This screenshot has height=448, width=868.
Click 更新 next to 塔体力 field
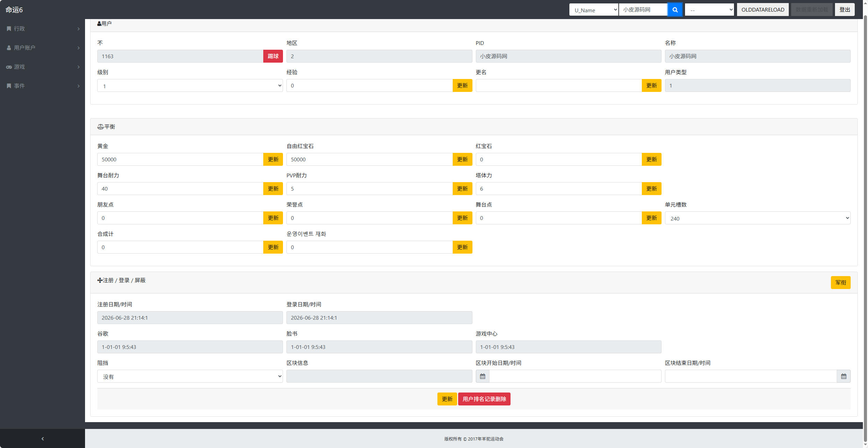[651, 189]
